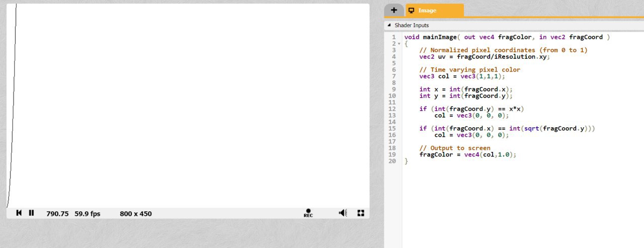644x248 pixels.
Task: Click the fragColor output assignment line
Action: (467, 155)
